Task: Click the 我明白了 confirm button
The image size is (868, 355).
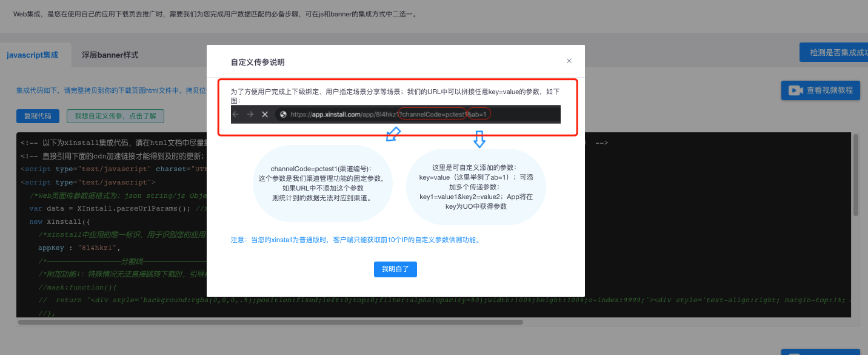Action: click(x=395, y=269)
